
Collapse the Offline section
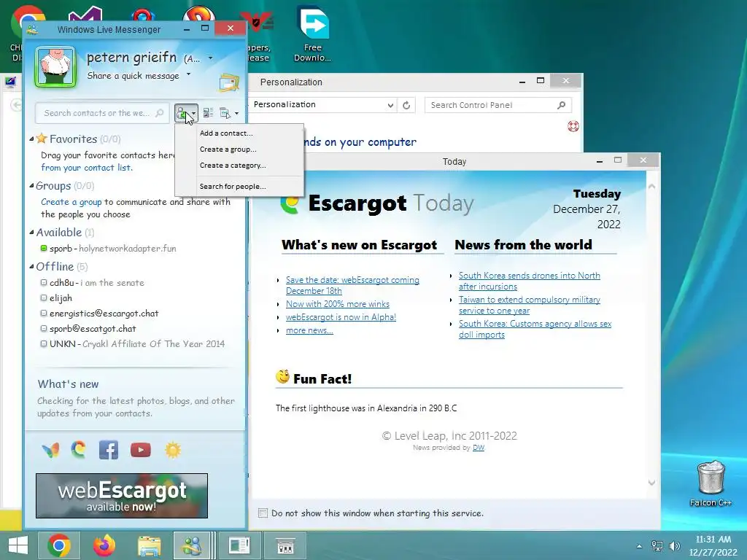click(x=31, y=267)
